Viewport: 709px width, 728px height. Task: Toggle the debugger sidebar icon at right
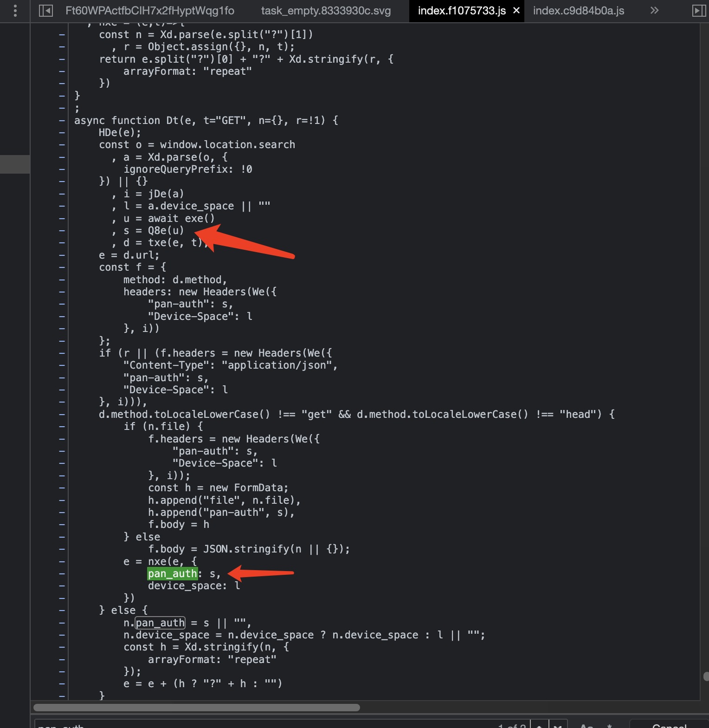pyautogui.click(x=699, y=11)
